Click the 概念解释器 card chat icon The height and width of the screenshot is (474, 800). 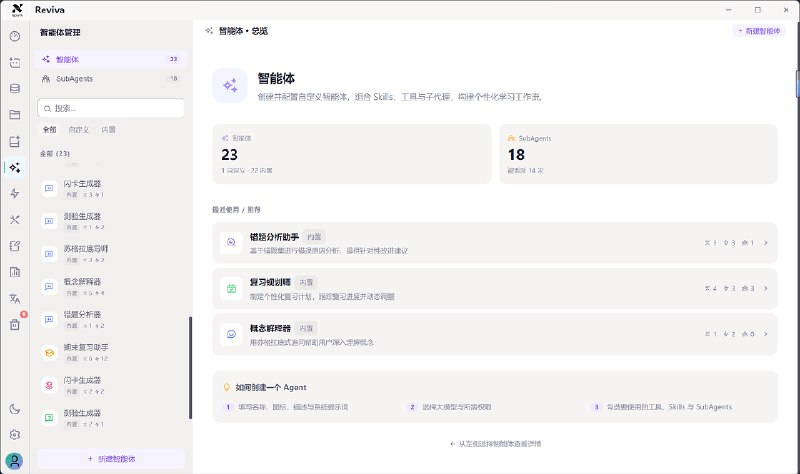pyautogui.click(x=231, y=334)
